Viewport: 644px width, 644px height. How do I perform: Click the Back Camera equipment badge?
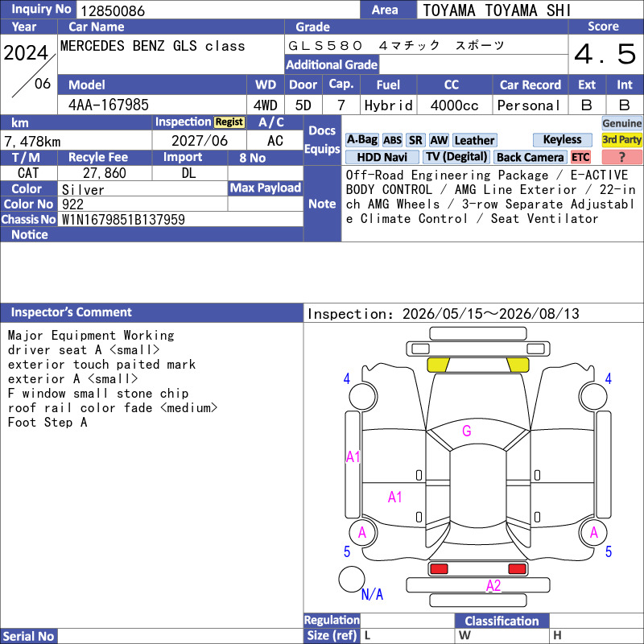click(530, 157)
